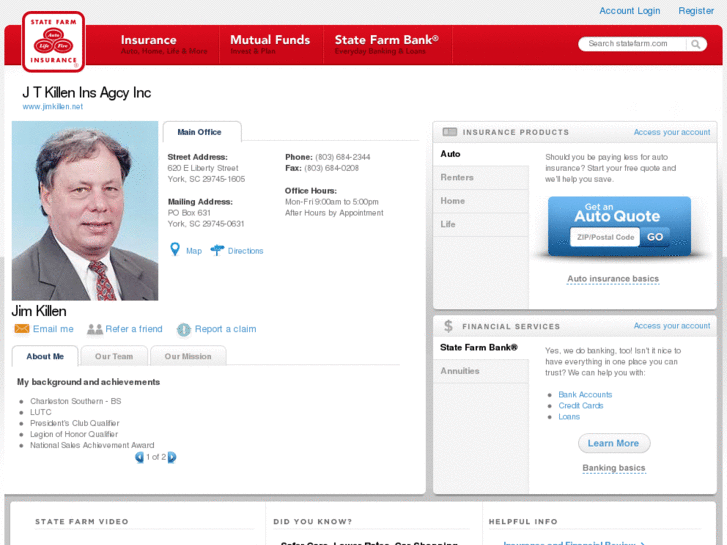Screen dimensions: 727x545
Task: Go to previous background page arrow
Action: coord(139,457)
